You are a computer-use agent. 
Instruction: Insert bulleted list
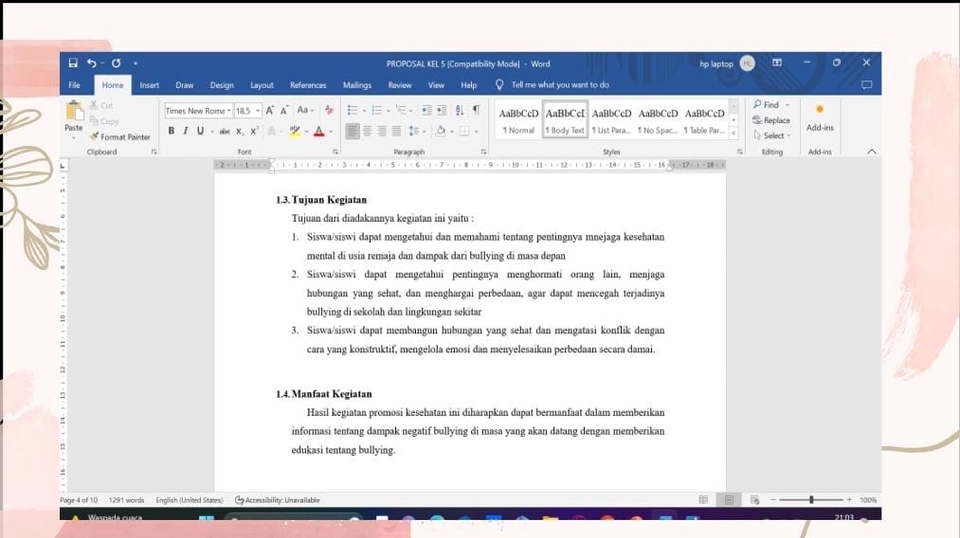tap(353, 111)
